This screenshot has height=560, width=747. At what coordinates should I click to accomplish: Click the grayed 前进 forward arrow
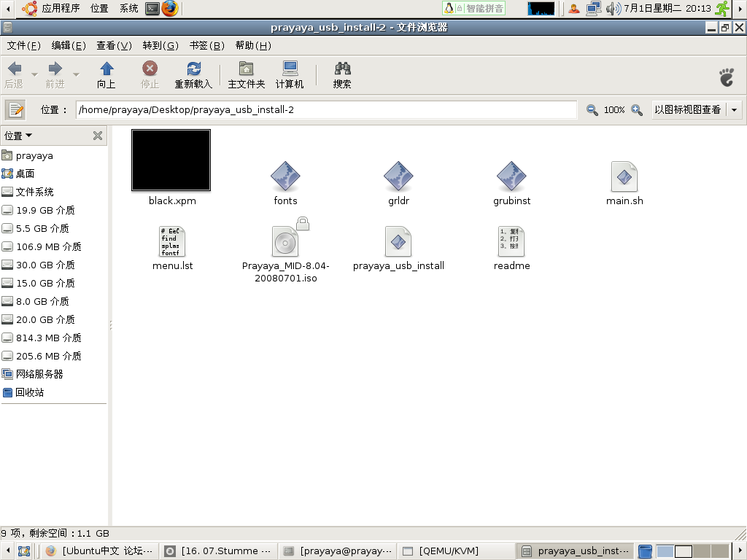[55, 75]
